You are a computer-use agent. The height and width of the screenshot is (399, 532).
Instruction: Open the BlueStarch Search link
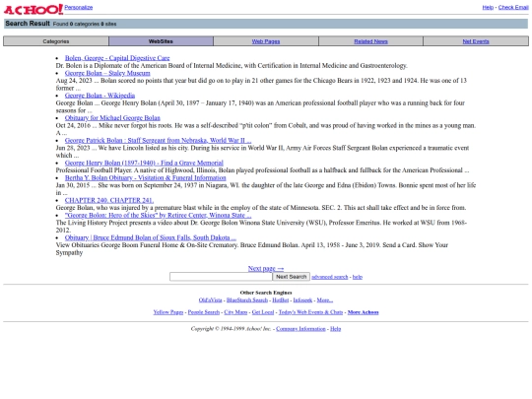pyautogui.click(x=247, y=299)
